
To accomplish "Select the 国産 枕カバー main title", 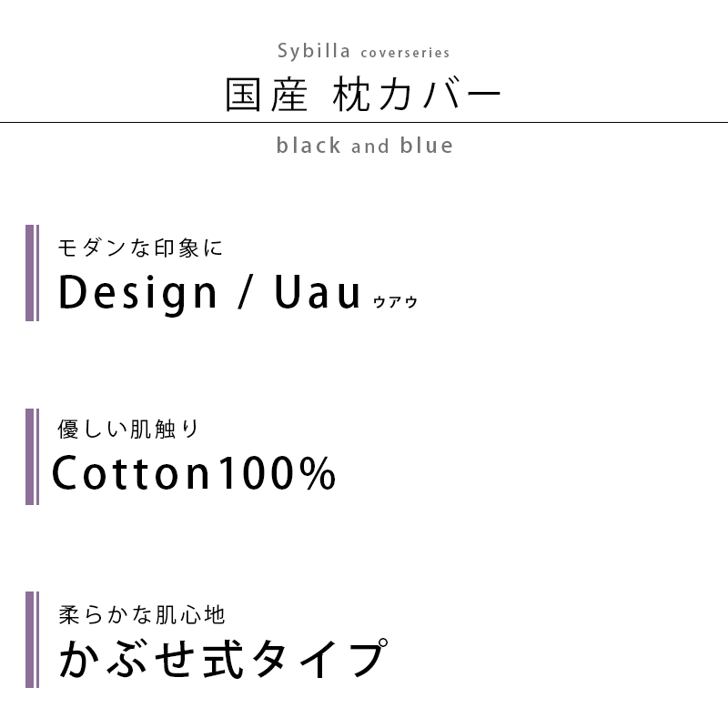I will [363, 95].
